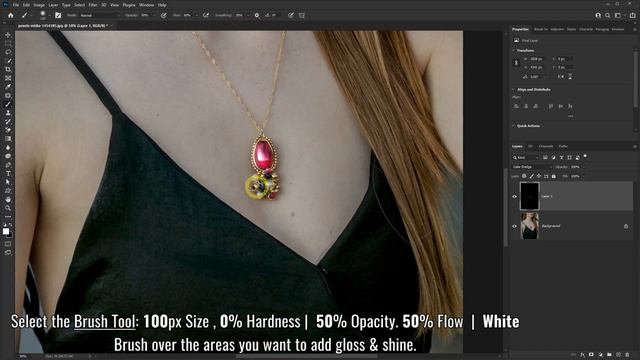The image size is (640, 360).
Task: Select the Horizontal Type tool
Action: (8, 173)
